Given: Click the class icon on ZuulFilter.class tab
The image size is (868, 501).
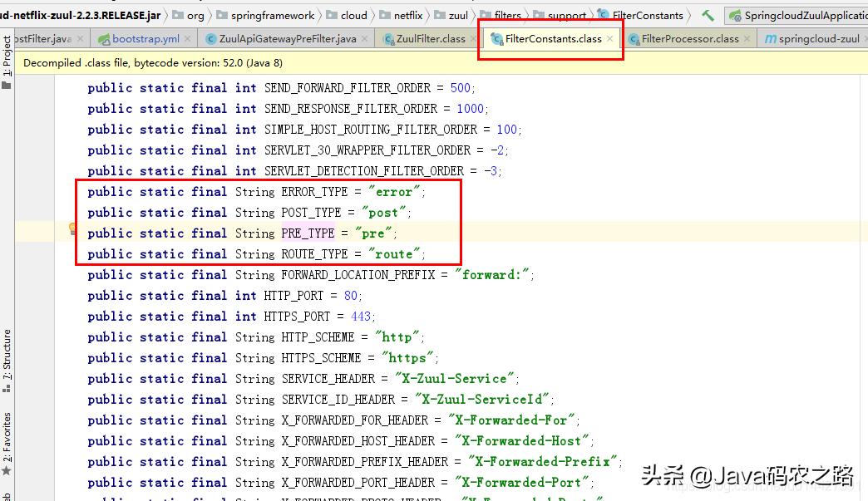Looking at the screenshot, I should pyautogui.click(x=387, y=37).
